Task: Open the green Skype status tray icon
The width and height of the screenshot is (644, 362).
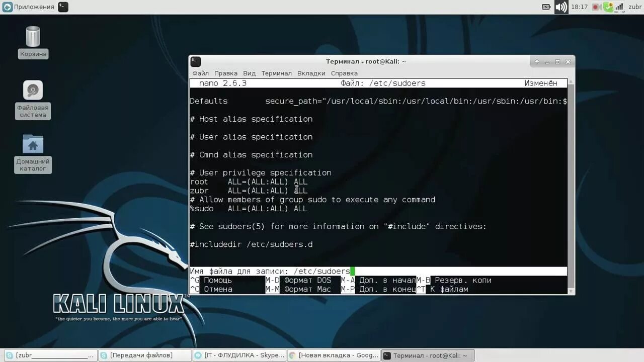Action: (608, 7)
